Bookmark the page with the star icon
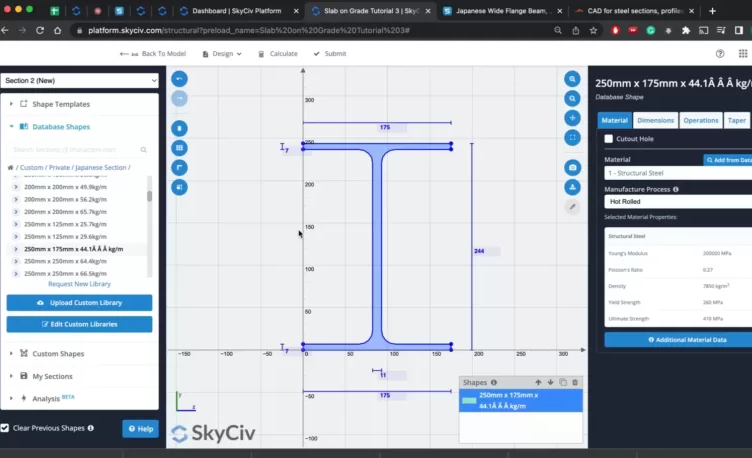This screenshot has height=458, width=752. coord(593,30)
